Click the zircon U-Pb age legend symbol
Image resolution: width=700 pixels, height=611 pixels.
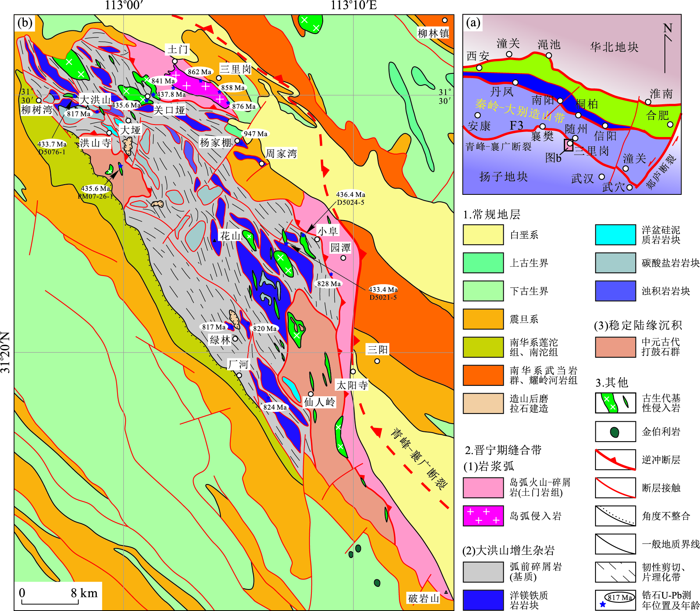coord(615,600)
